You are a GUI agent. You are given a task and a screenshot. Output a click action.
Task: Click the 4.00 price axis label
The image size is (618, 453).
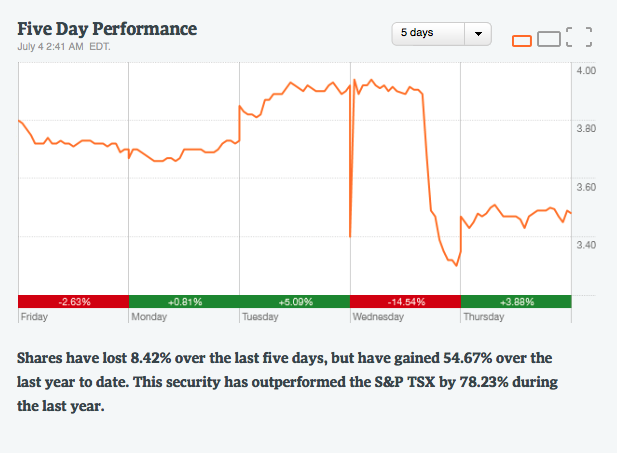pyautogui.click(x=586, y=70)
